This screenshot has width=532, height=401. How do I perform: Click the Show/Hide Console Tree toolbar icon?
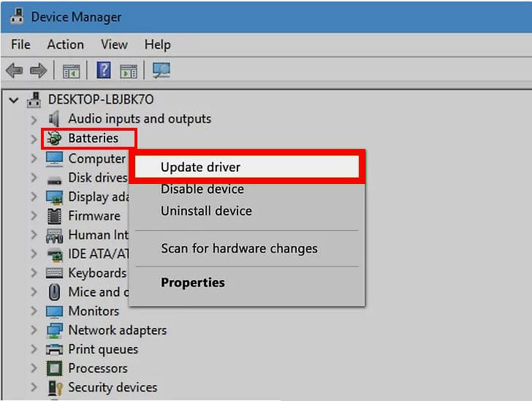(71, 71)
